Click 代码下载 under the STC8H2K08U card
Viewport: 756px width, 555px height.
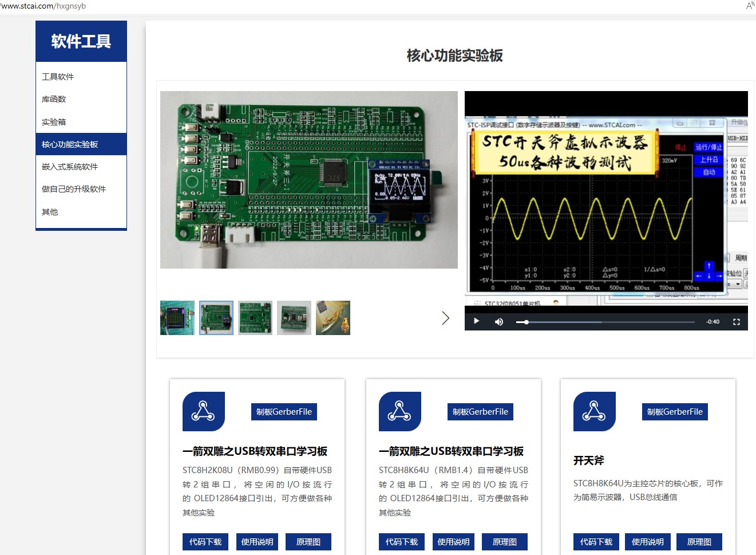tap(205, 542)
